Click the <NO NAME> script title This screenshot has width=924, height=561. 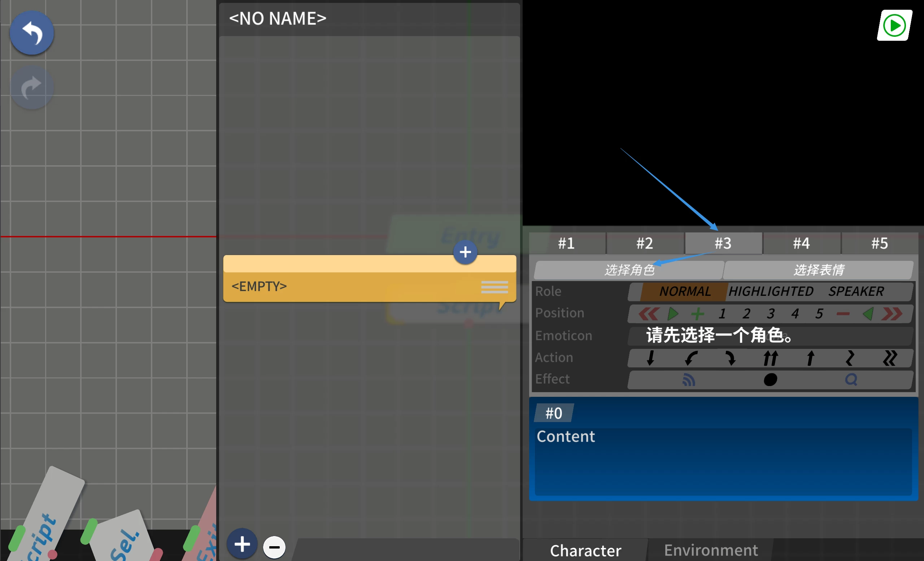point(278,18)
